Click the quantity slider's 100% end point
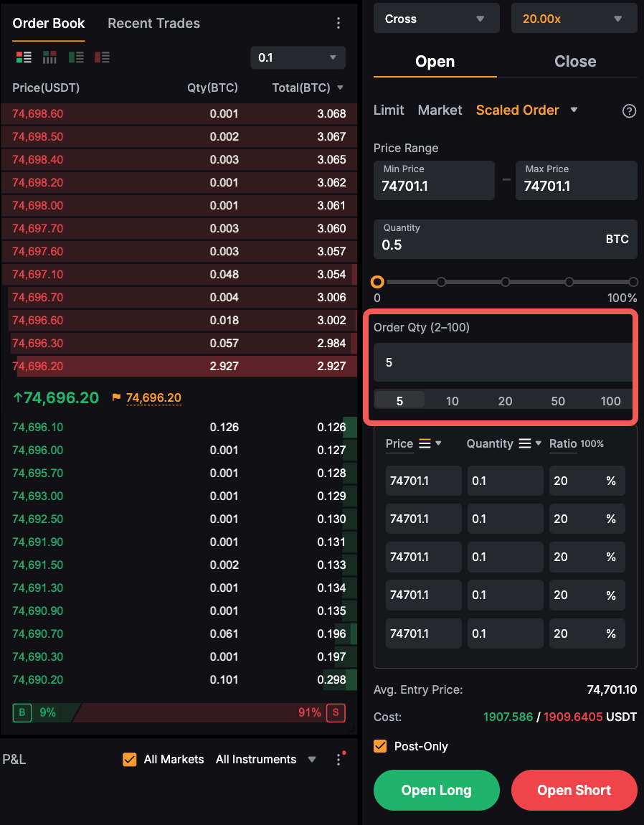Image resolution: width=644 pixels, height=825 pixels. pyautogui.click(x=633, y=282)
